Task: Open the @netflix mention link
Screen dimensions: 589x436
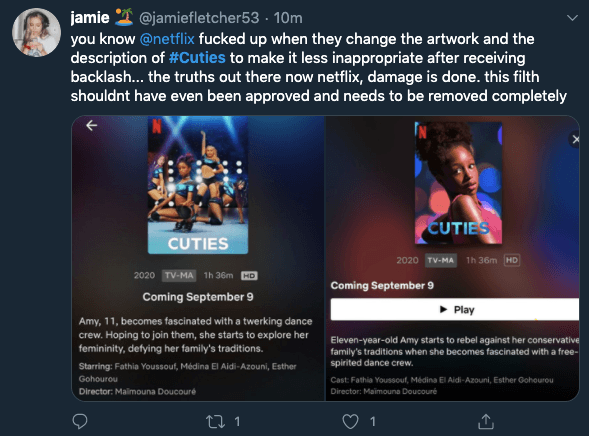Action: (167, 39)
